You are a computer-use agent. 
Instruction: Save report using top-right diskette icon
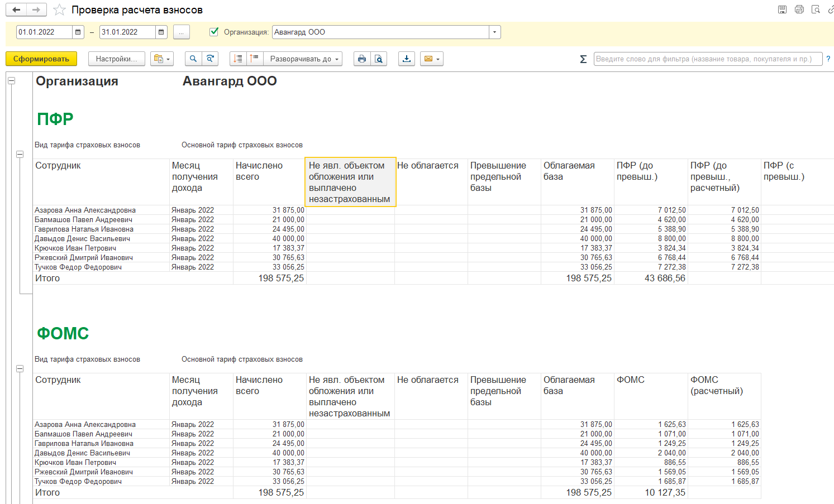[782, 9]
